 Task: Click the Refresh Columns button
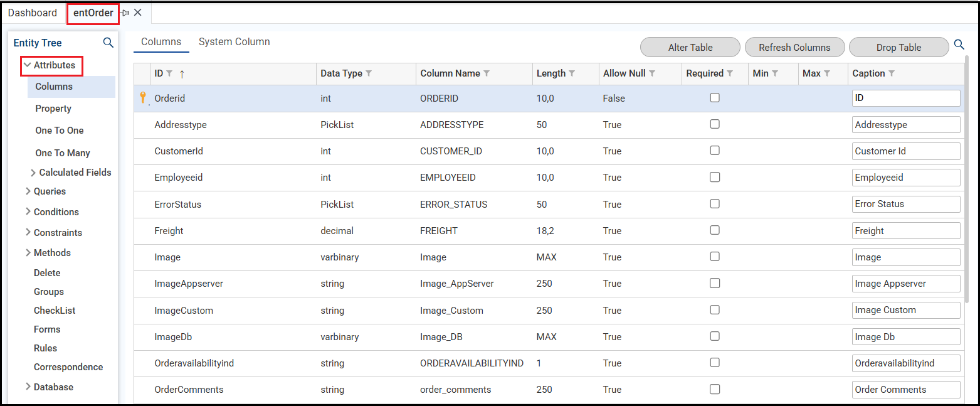click(x=794, y=48)
